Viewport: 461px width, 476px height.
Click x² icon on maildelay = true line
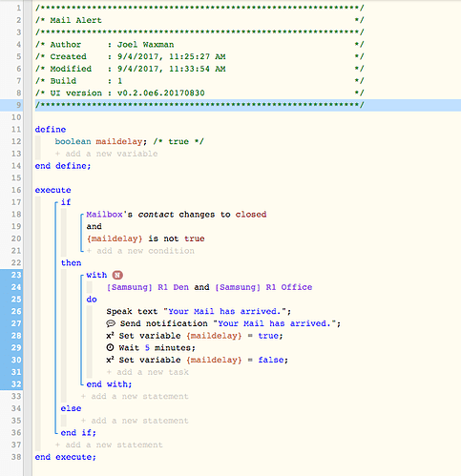(110, 336)
